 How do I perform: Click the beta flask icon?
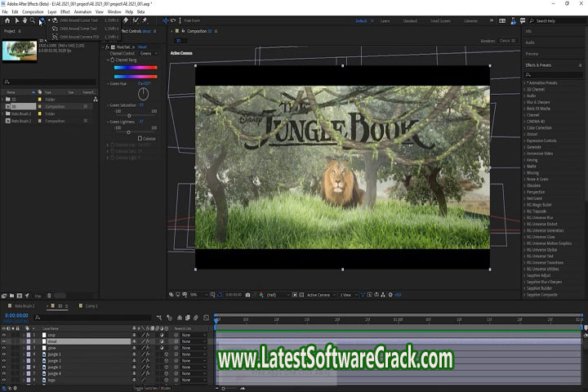513,20
